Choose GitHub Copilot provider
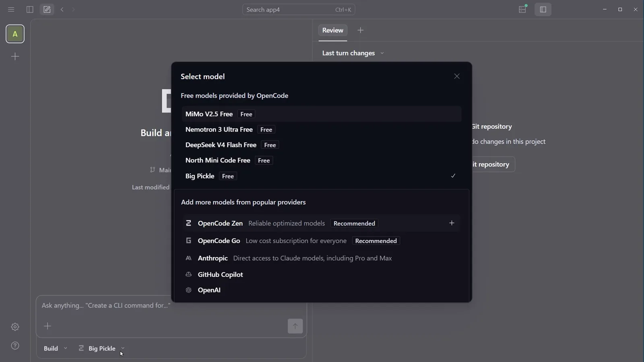 [x=322, y=274]
